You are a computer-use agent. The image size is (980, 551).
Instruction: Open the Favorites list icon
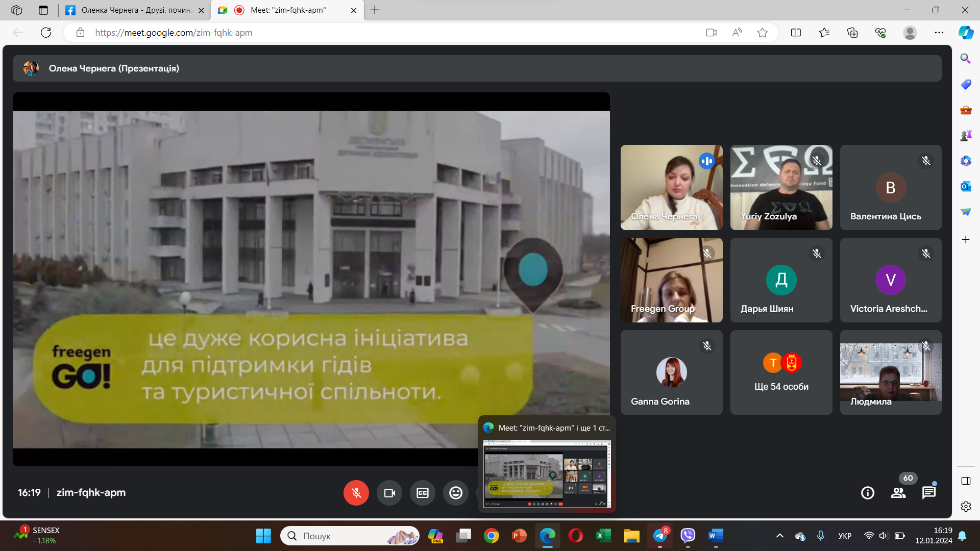coord(824,33)
